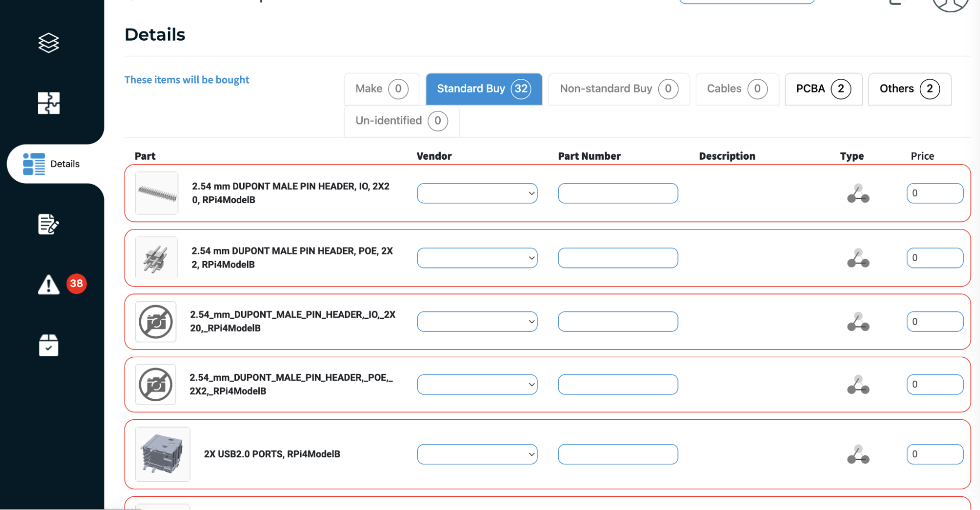Open the document edit sidebar icon
This screenshot has width=980, height=510.
pyautogui.click(x=49, y=224)
